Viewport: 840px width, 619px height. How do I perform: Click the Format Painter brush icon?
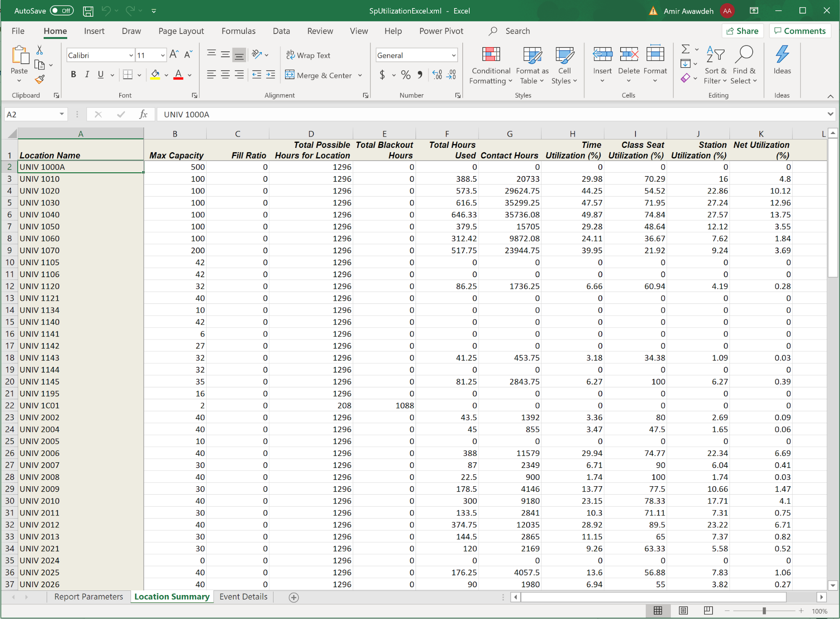(40, 79)
